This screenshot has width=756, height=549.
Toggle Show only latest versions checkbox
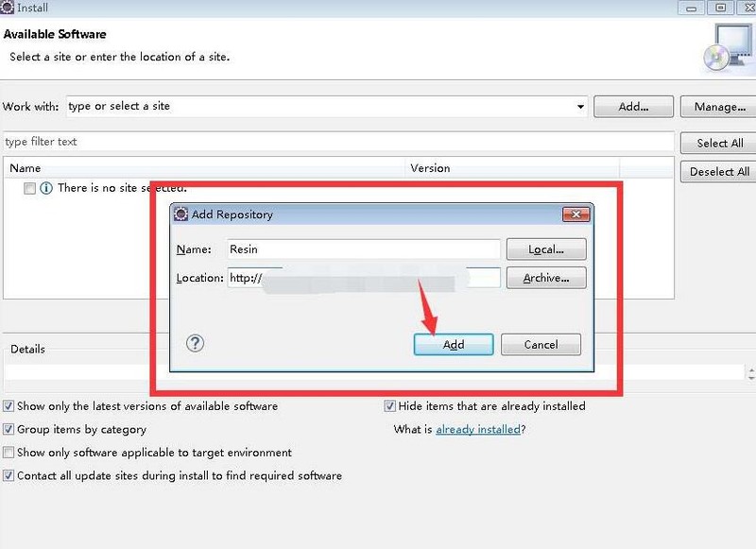(9, 406)
